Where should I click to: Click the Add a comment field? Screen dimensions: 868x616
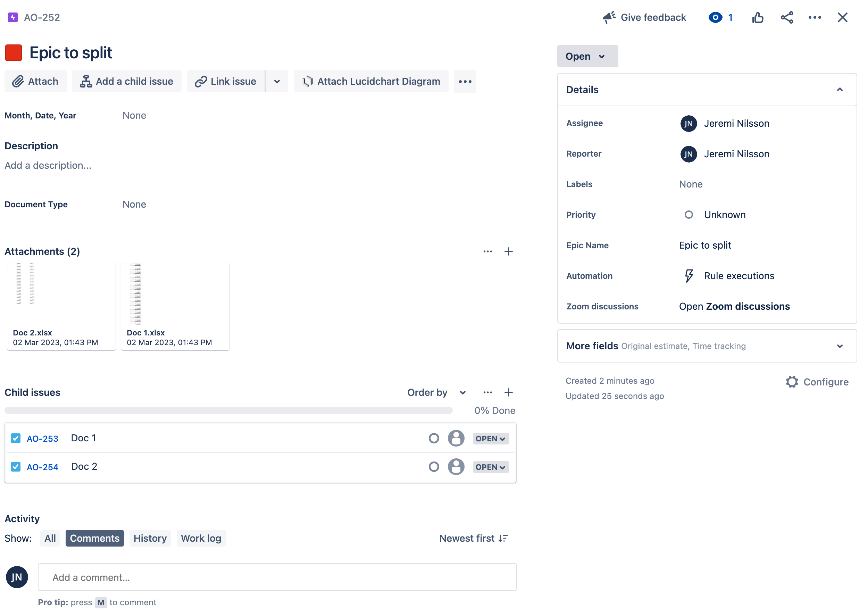pos(277,577)
